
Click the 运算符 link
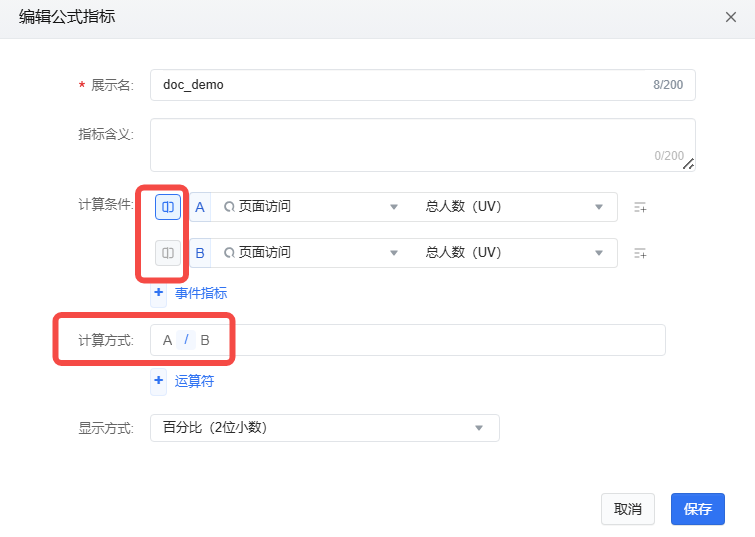(194, 380)
